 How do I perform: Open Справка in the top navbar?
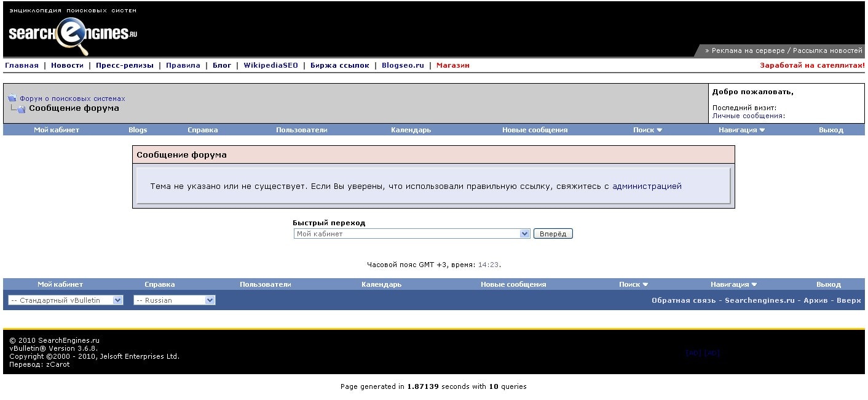click(x=203, y=130)
